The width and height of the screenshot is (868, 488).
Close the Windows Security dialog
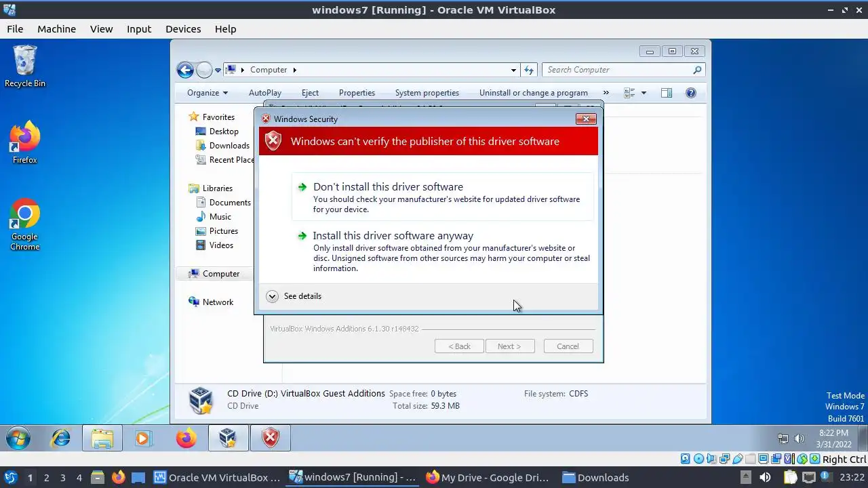[x=586, y=119]
